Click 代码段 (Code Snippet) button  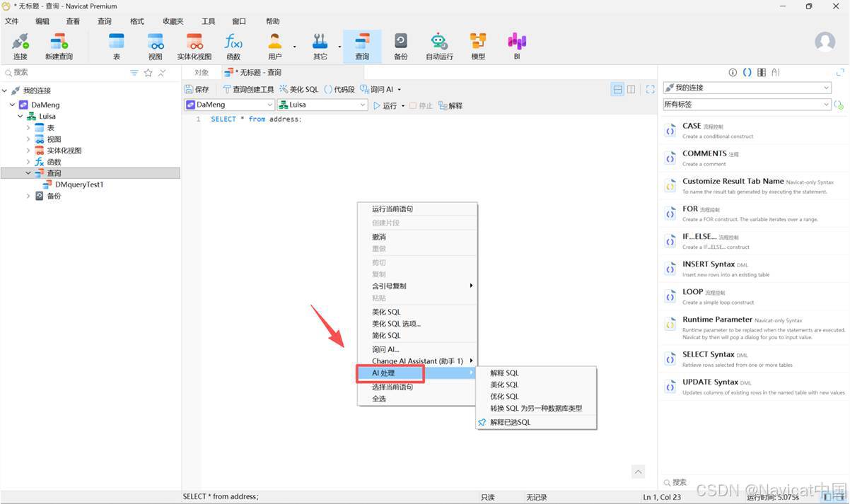(x=339, y=89)
